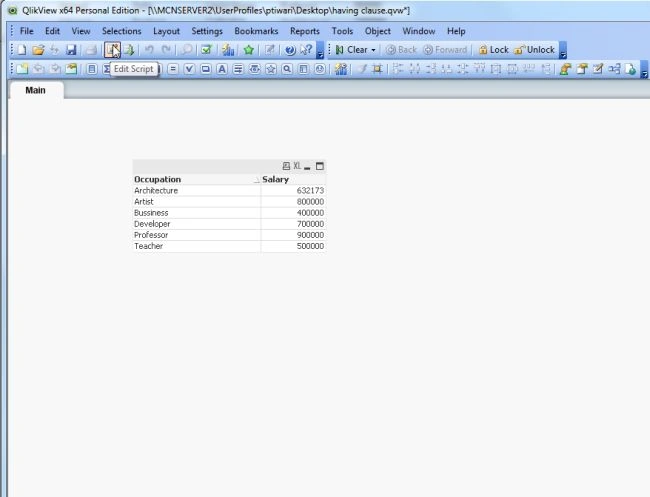Open the File menu

click(x=27, y=31)
